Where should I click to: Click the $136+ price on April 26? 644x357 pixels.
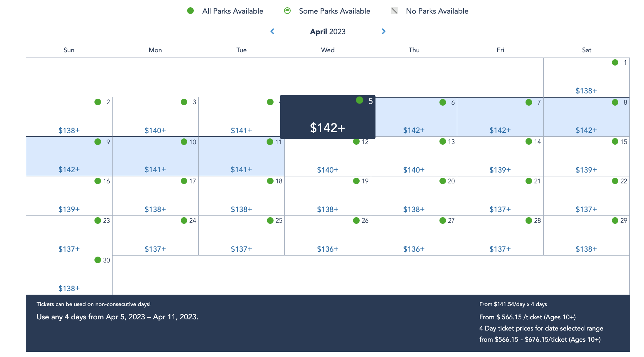[328, 249]
